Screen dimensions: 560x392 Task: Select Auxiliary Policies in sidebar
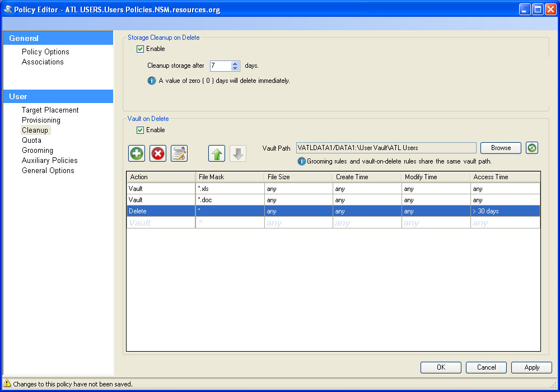point(50,160)
